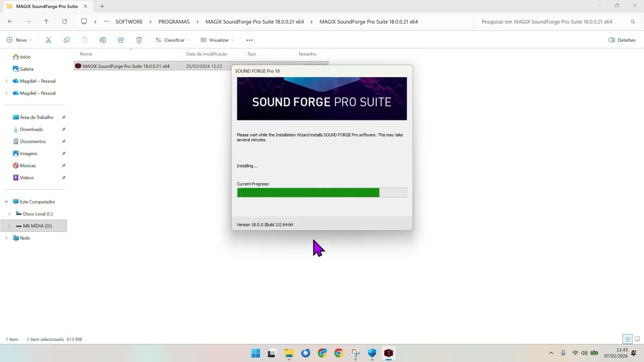Share the selected file

click(121, 40)
